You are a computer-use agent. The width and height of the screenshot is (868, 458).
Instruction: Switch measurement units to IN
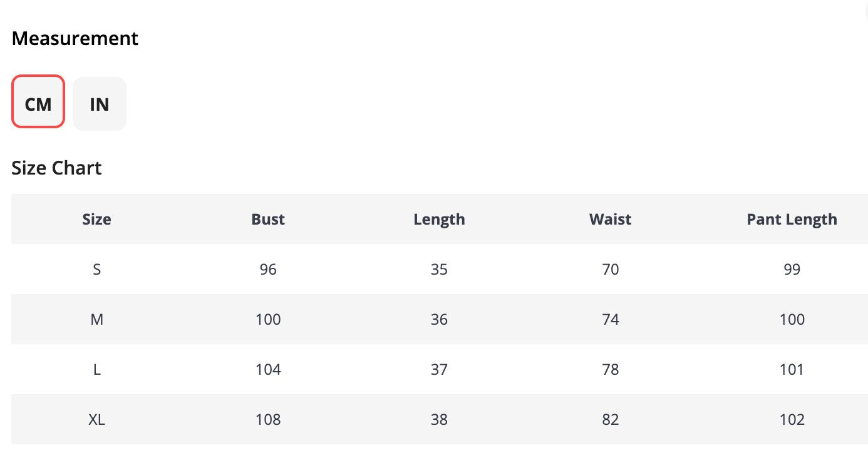pos(100,104)
